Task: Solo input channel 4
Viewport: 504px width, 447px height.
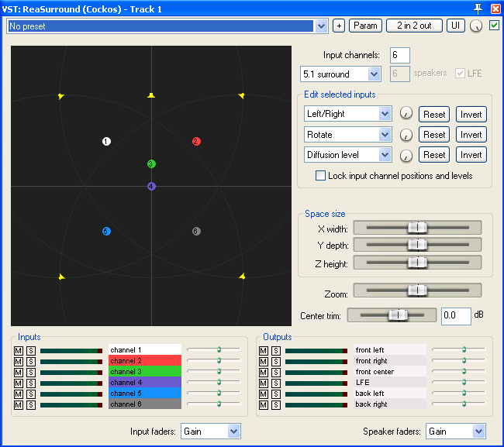Action: tap(31, 383)
